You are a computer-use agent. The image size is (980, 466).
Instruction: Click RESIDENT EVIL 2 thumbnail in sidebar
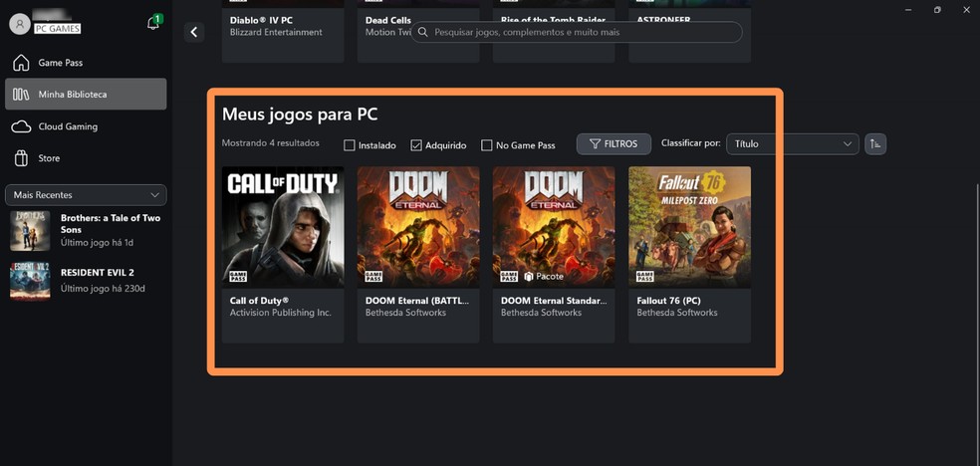(30, 281)
